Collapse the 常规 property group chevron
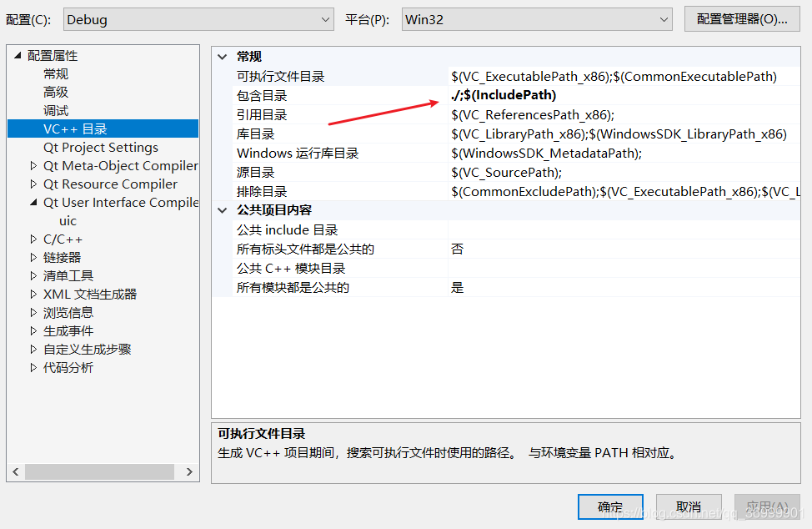Screen dimensions: 812x529 coord(223,57)
